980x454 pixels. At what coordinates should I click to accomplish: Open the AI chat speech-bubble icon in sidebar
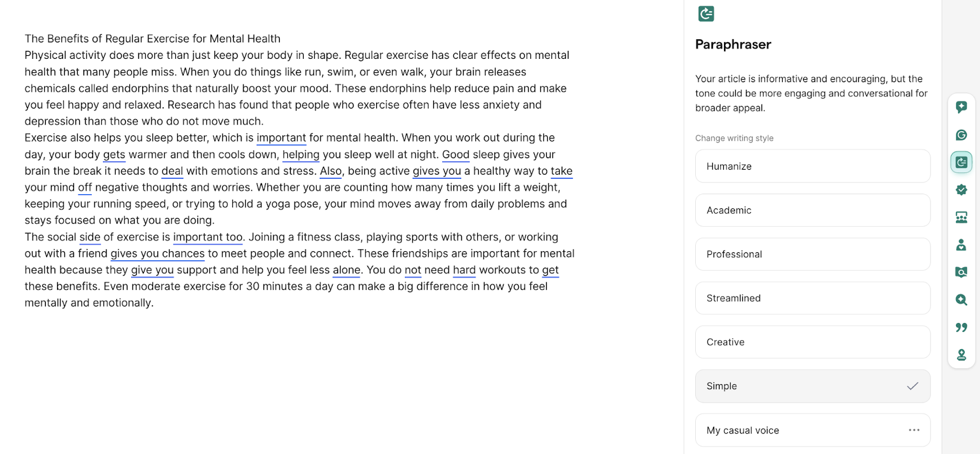[961, 107]
